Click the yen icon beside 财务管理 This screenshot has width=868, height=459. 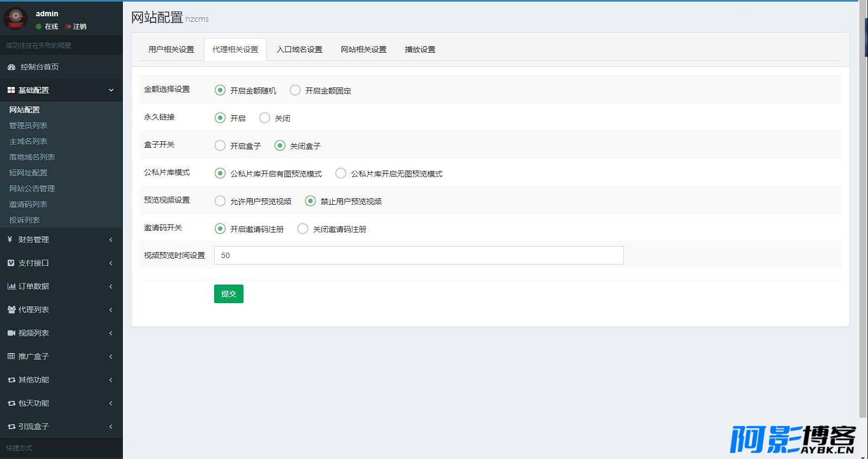(x=10, y=240)
